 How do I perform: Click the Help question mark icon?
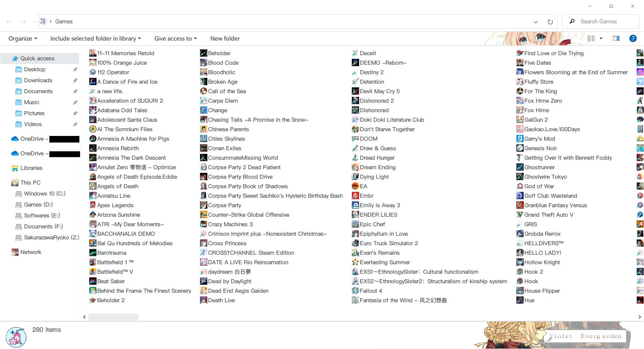point(633,38)
